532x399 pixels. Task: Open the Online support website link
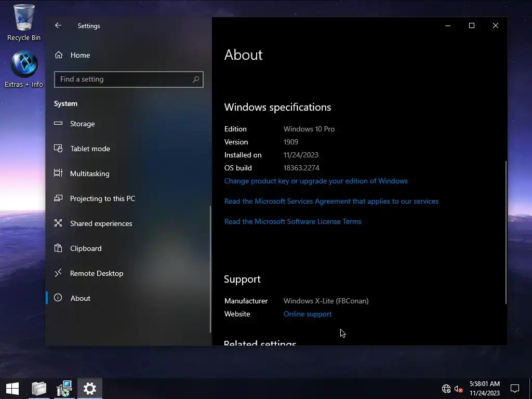[x=308, y=314]
